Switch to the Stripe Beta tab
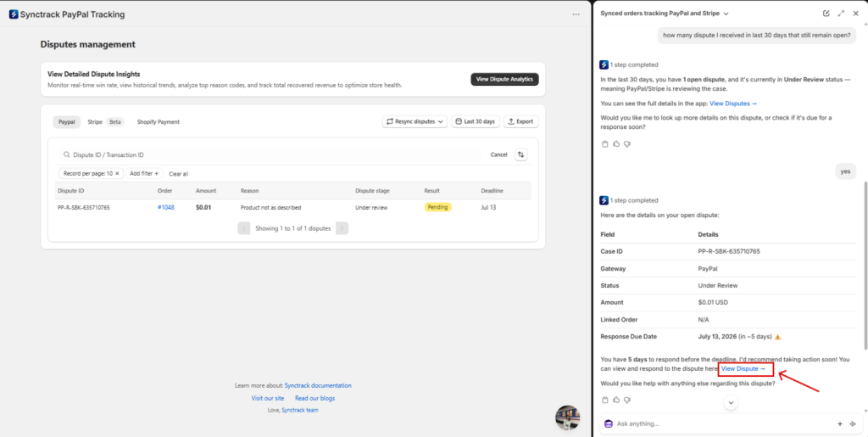 click(104, 122)
